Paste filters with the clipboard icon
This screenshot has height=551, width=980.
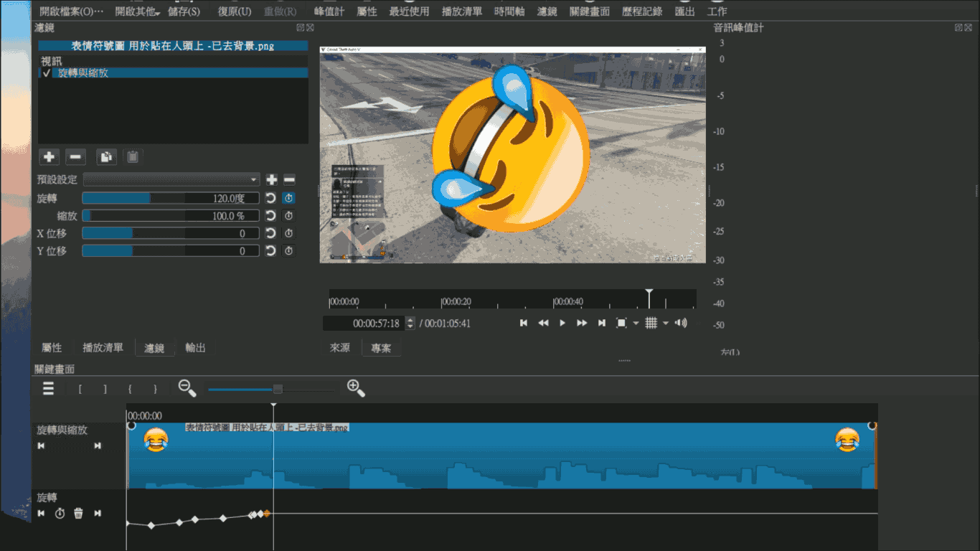(133, 156)
